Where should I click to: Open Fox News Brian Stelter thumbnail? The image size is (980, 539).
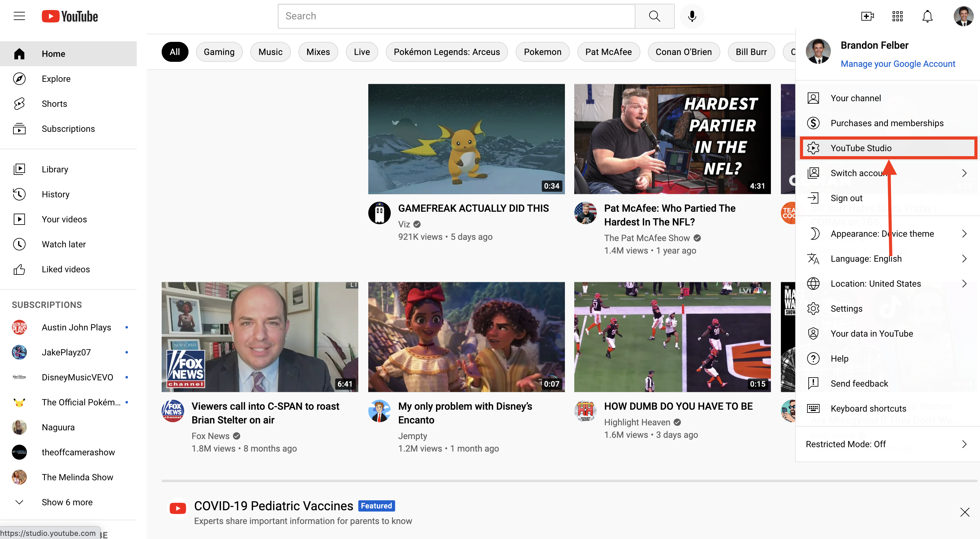(260, 337)
